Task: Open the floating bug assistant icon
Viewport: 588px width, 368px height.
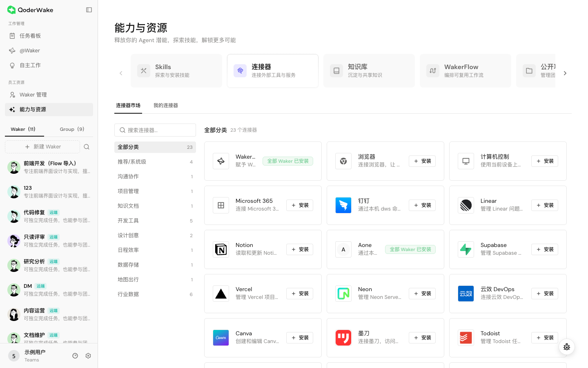Action: pyautogui.click(x=567, y=347)
